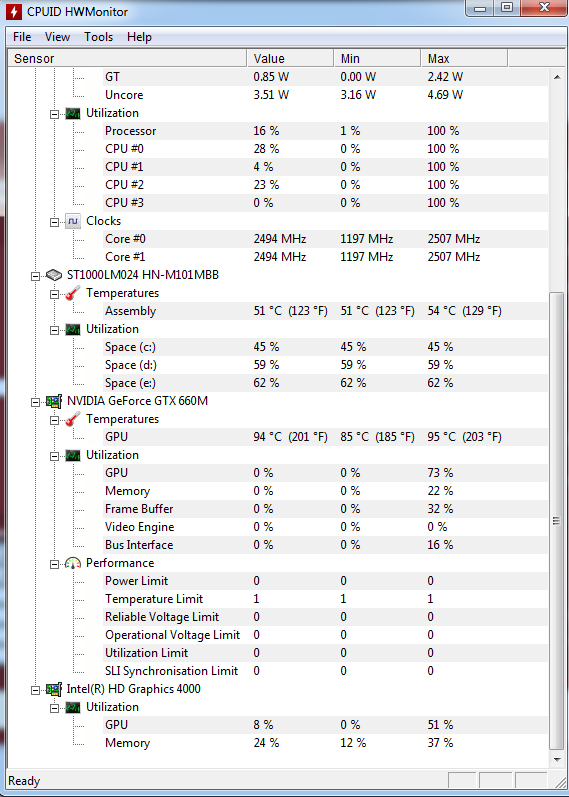Collapse the NVIDIA GeForce GTX 660M node
The width and height of the screenshot is (569, 797).
click(x=35, y=403)
